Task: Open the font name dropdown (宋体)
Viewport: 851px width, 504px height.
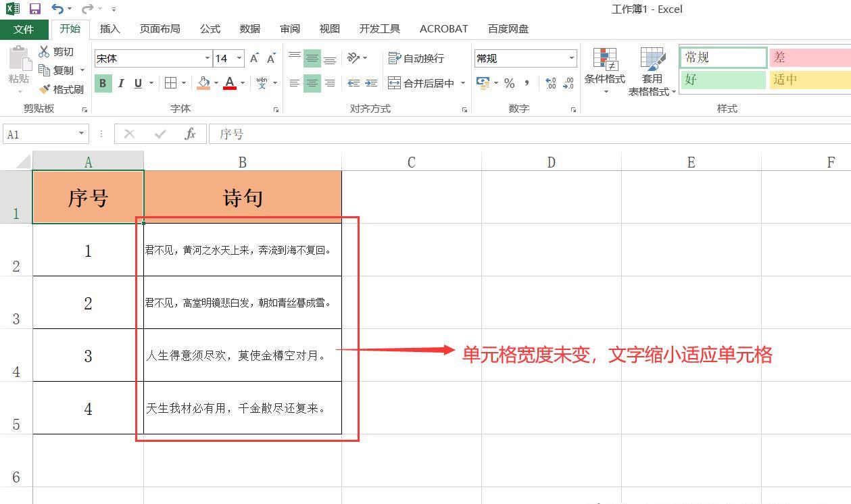Action: click(x=207, y=59)
